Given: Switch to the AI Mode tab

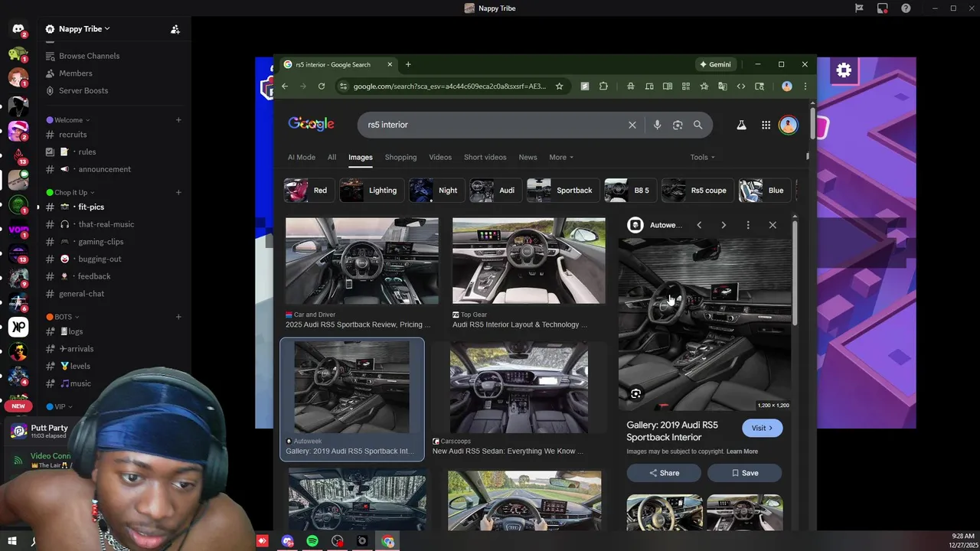Looking at the screenshot, I should [302, 158].
